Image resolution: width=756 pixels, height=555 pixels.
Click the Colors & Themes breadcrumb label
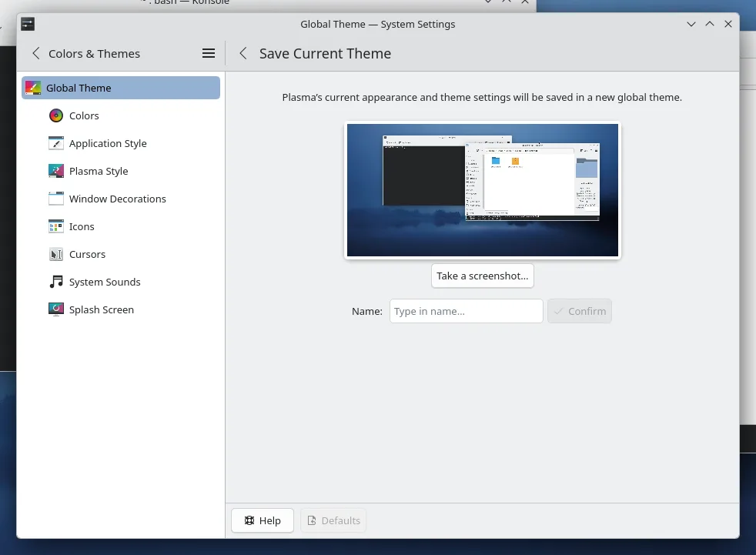tap(94, 53)
